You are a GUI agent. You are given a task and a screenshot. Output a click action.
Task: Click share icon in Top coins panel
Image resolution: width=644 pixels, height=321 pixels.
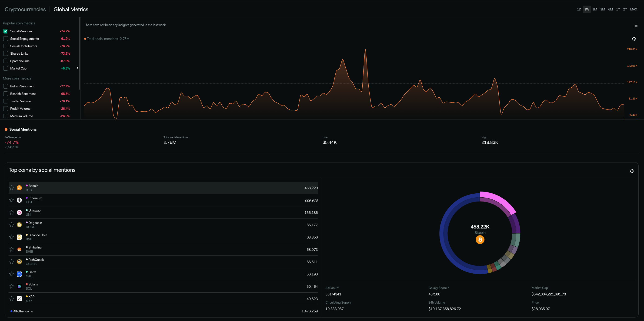click(631, 171)
